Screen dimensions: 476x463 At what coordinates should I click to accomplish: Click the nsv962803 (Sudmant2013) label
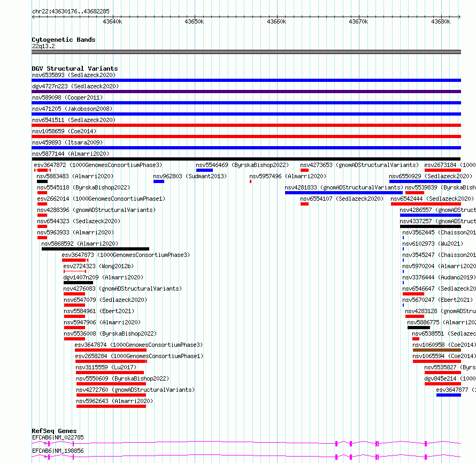click(x=190, y=176)
